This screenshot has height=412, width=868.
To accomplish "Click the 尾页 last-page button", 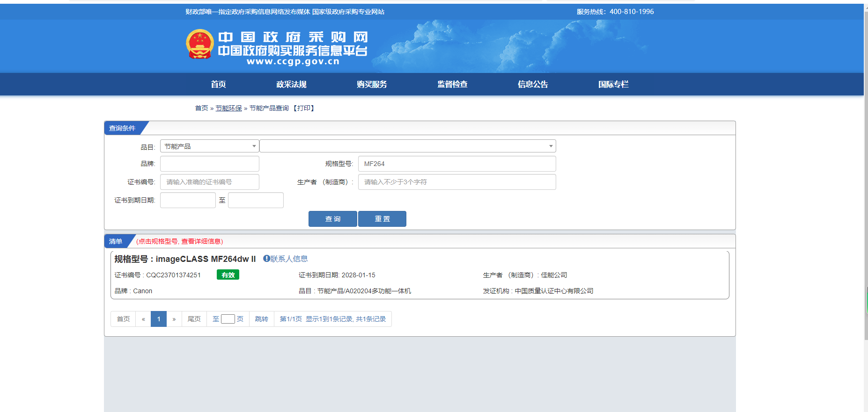I will coord(194,319).
